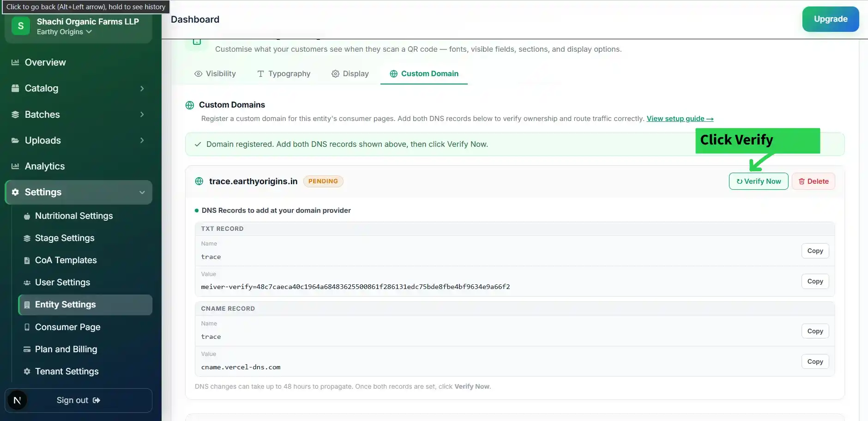Image resolution: width=868 pixels, height=421 pixels.
Task: Switch to the Display tab
Action: (x=350, y=74)
